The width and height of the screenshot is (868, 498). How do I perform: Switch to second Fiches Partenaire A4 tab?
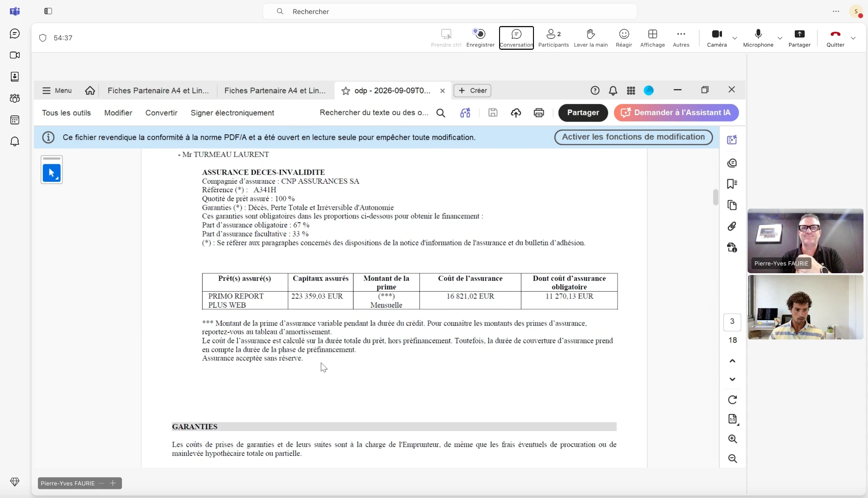coord(275,90)
